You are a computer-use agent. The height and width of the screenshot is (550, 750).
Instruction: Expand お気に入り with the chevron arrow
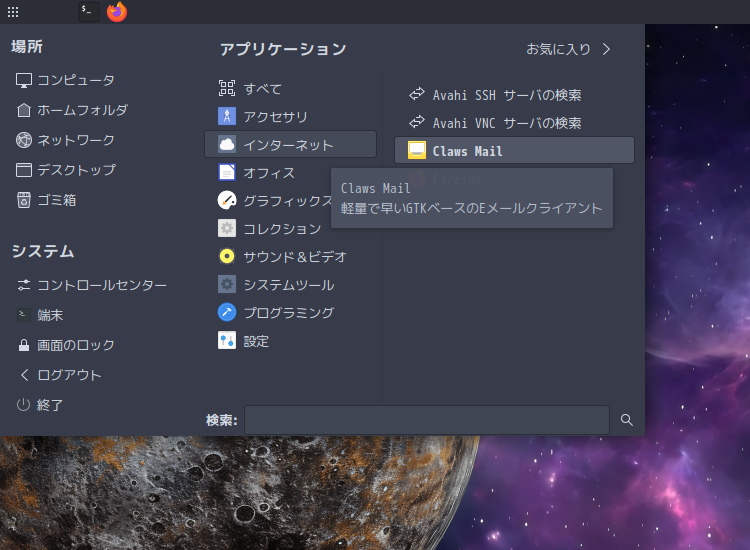point(607,49)
